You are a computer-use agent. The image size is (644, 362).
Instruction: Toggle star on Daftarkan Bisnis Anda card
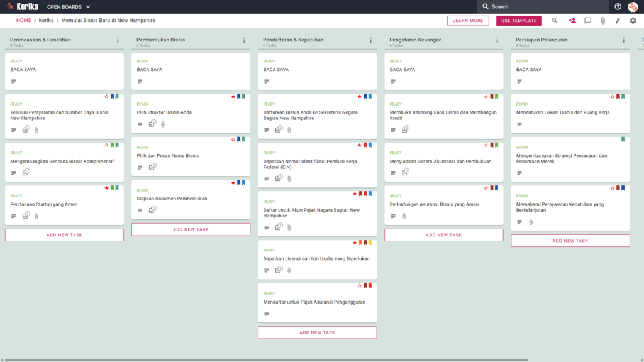[359, 96]
